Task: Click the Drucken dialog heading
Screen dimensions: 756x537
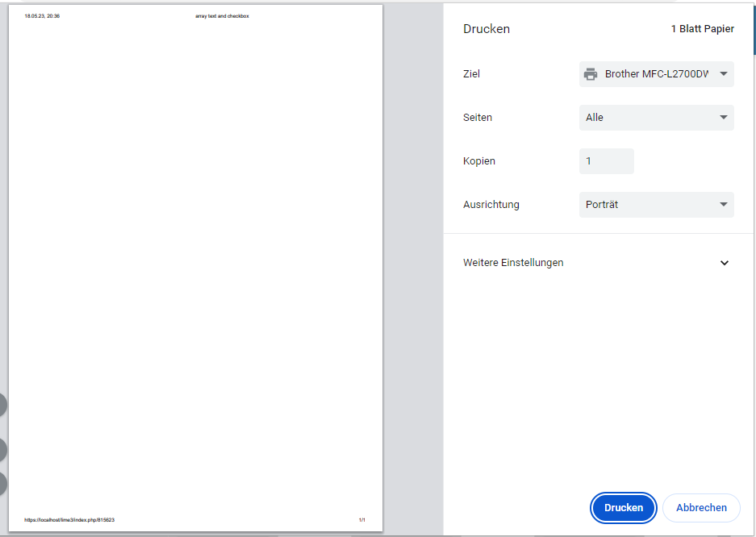Action: 487,29
